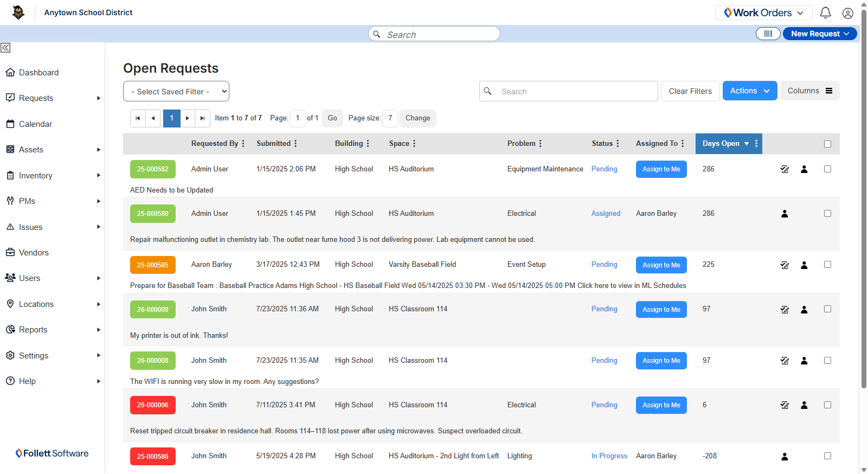Click the school district mascot logo
This screenshot has height=474, width=868.
tap(18, 12)
